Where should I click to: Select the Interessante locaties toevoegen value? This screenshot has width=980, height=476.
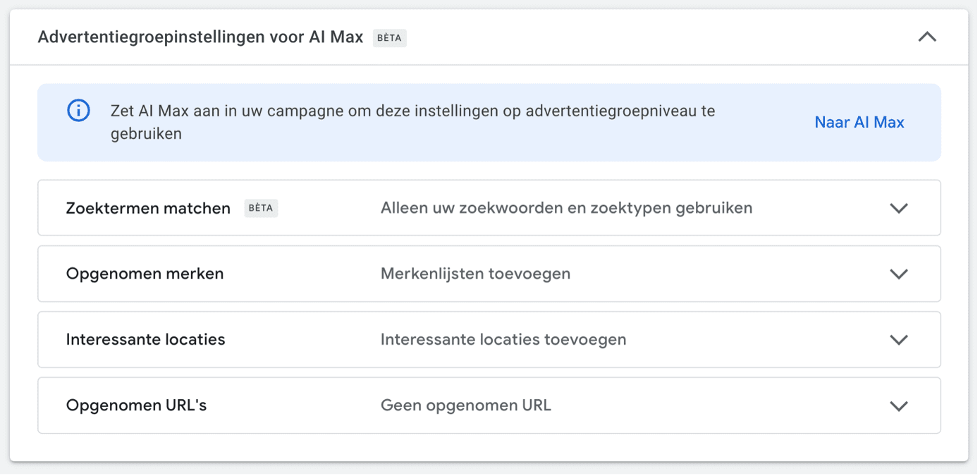503,339
